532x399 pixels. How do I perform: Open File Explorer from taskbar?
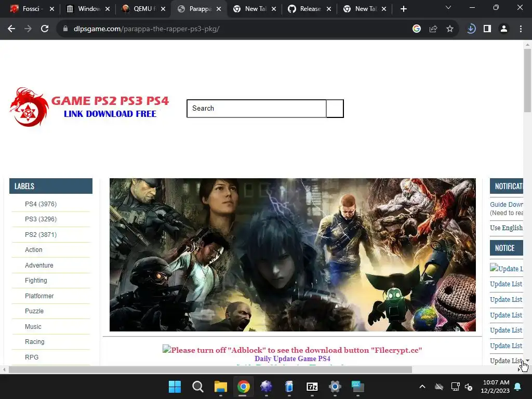coord(220,387)
